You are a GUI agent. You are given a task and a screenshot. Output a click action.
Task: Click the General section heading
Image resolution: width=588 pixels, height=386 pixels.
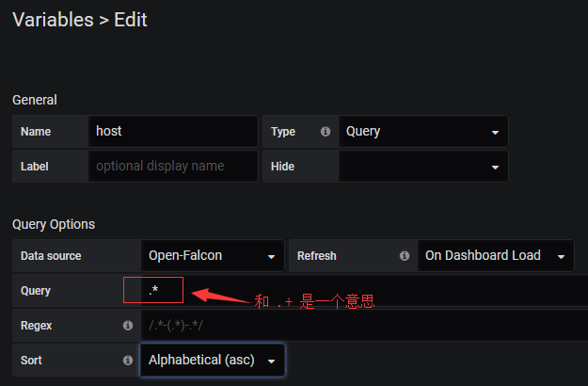[x=34, y=100]
